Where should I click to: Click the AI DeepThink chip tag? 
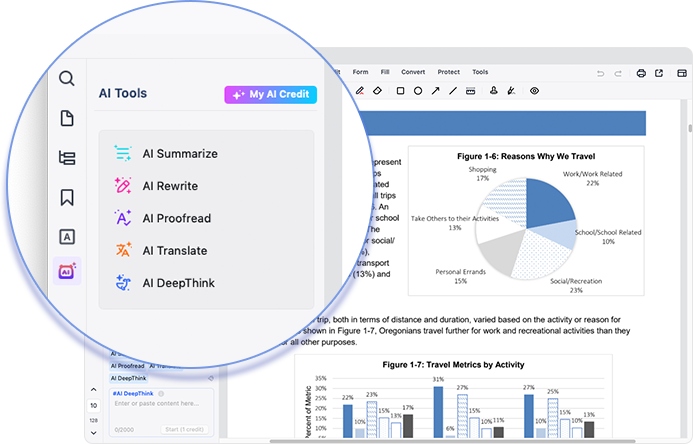coord(126,378)
